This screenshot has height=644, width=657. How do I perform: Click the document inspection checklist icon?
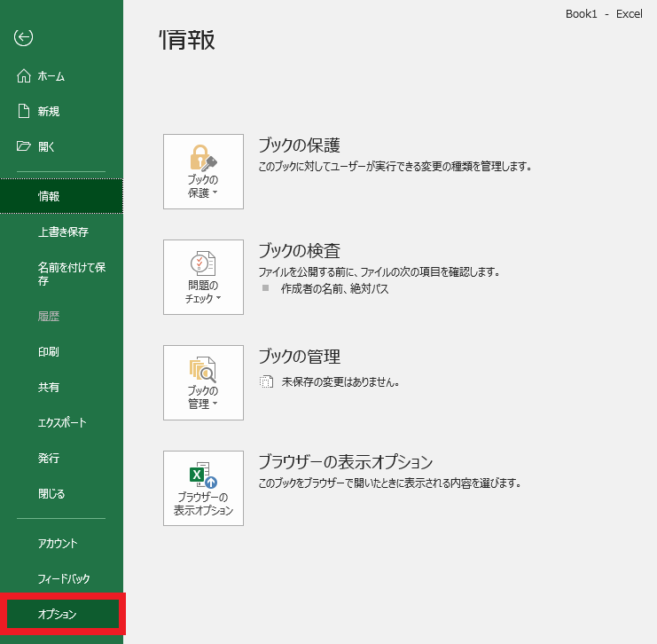coord(203,263)
